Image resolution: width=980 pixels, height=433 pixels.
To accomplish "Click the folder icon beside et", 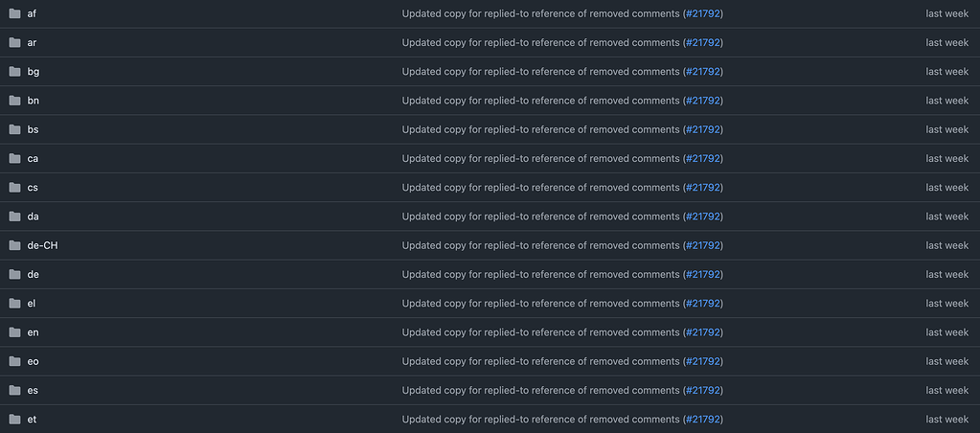I will (14, 420).
